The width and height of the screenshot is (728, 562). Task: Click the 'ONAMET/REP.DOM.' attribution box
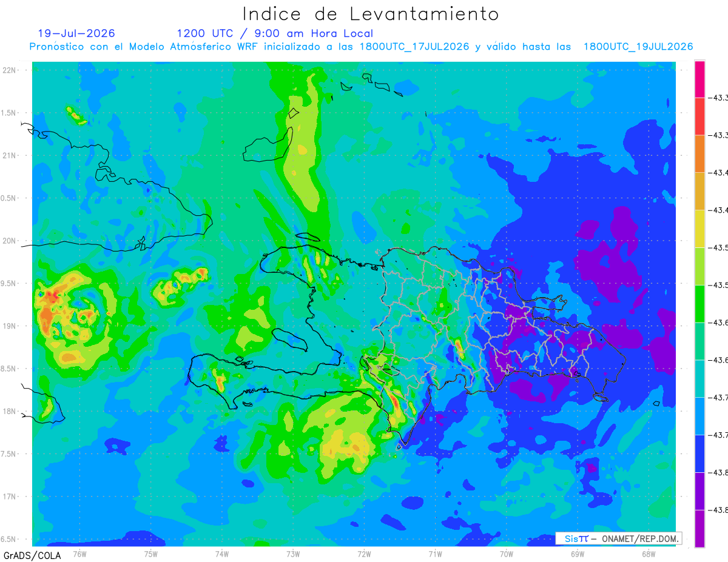pos(618,538)
